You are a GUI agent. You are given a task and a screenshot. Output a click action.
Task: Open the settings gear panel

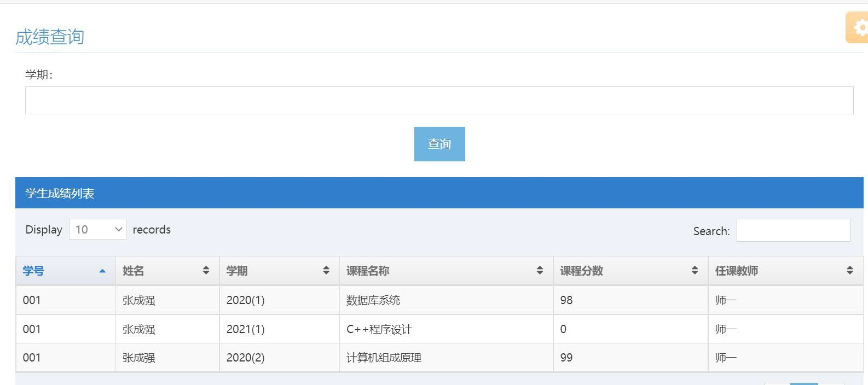click(x=857, y=27)
